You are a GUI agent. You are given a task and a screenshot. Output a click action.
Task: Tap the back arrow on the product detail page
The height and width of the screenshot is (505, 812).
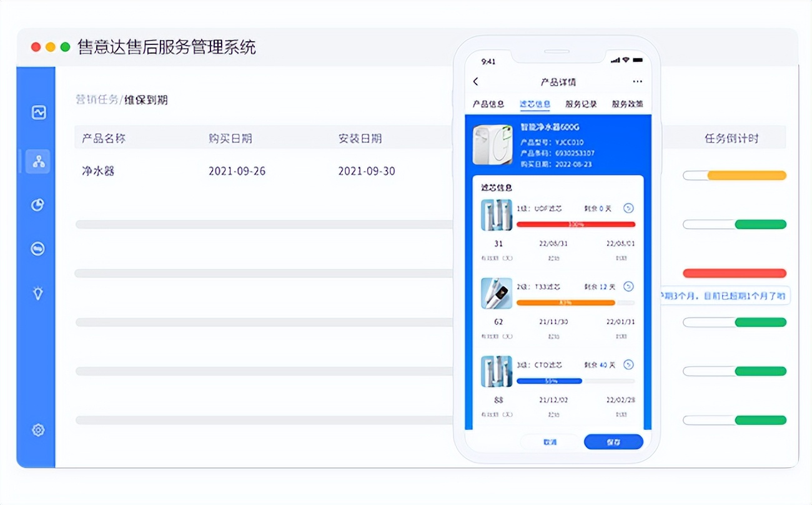(x=475, y=81)
